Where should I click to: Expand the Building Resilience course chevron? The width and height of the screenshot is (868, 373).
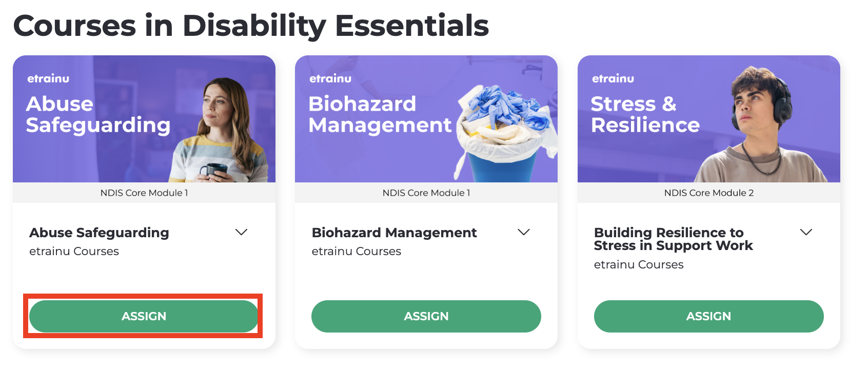point(806,232)
